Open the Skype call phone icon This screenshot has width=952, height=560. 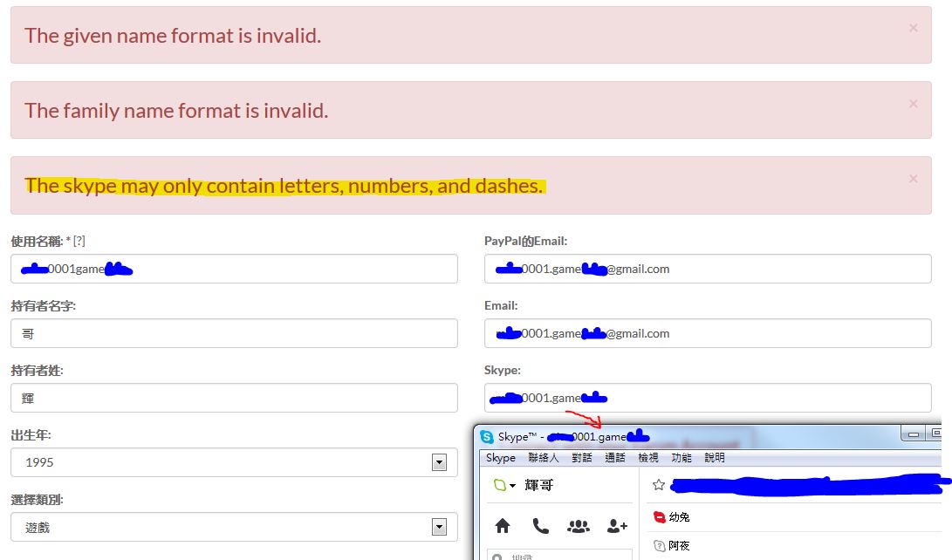(x=540, y=526)
